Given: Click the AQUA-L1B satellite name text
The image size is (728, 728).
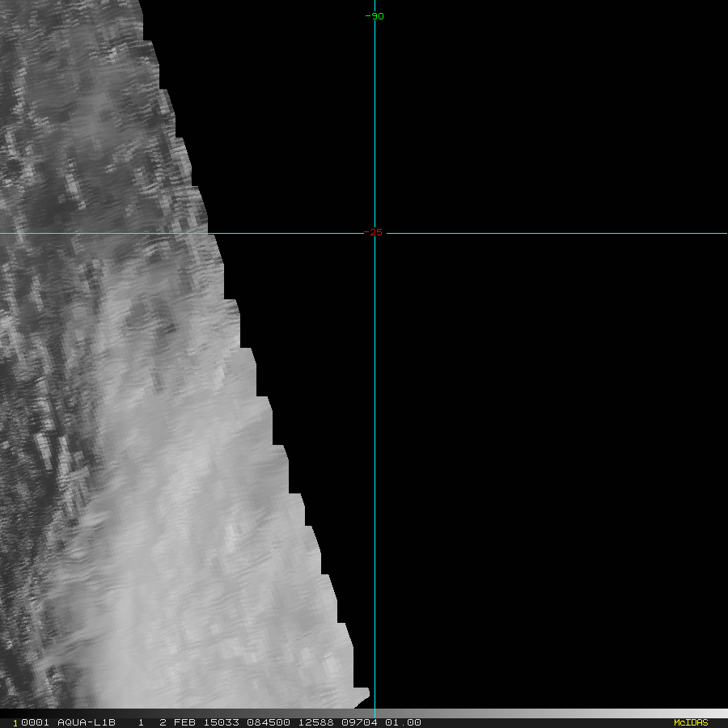Looking at the screenshot, I should [x=87, y=722].
